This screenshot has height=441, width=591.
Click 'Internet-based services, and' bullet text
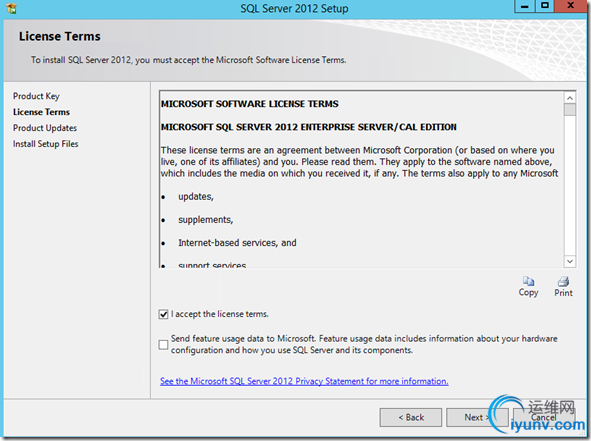pyautogui.click(x=237, y=243)
